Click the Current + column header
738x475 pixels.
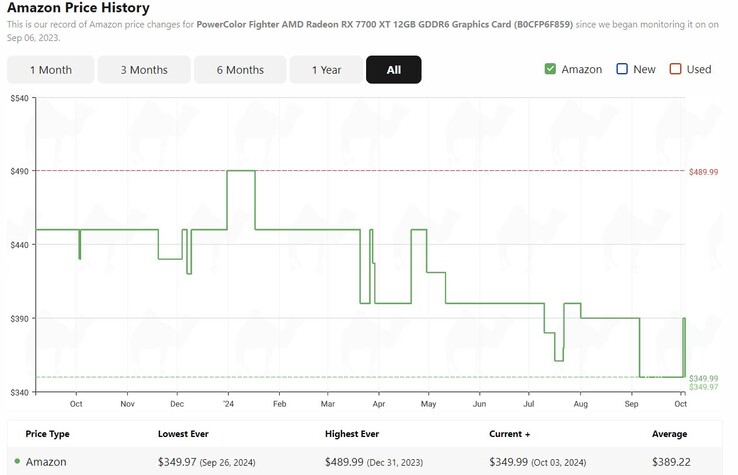(x=509, y=434)
